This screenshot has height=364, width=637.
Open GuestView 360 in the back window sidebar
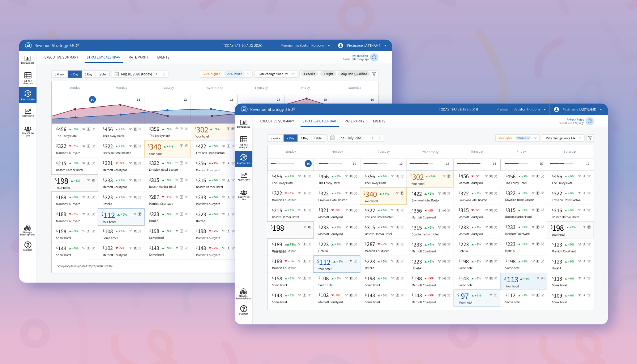click(28, 131)
